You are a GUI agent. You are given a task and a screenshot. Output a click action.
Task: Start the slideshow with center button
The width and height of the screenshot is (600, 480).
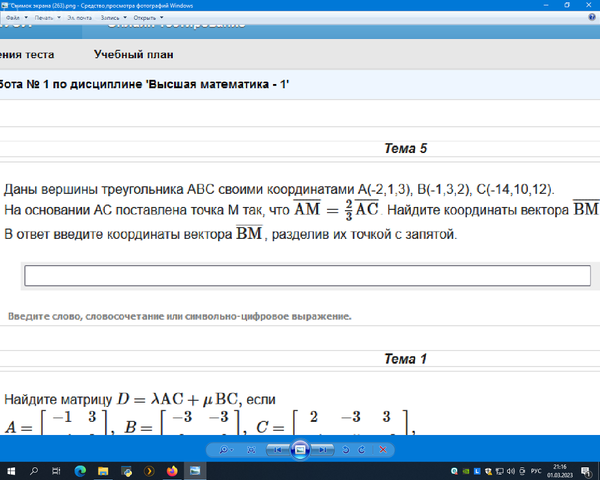(x=300, y=450)
